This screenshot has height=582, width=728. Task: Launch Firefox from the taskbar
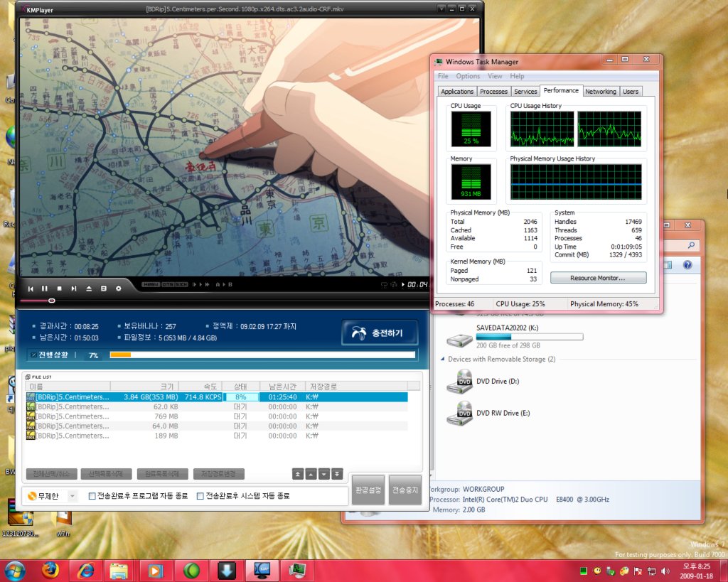(50, 571)
